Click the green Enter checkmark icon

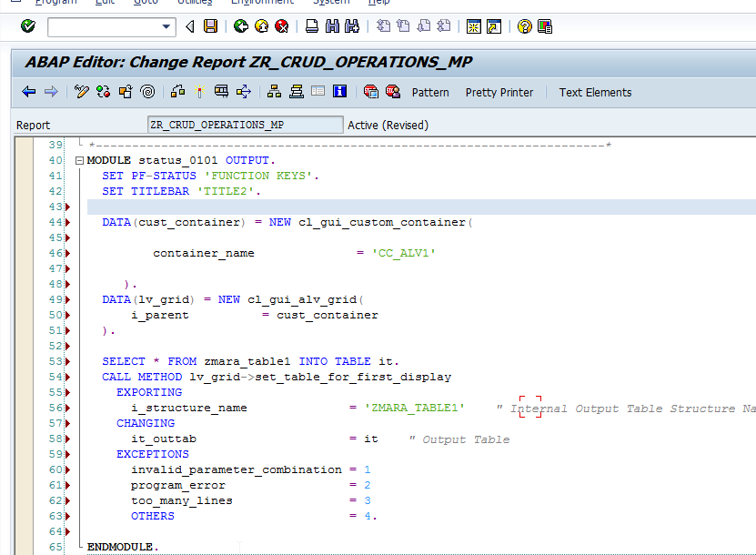click(x=27, y=26)
